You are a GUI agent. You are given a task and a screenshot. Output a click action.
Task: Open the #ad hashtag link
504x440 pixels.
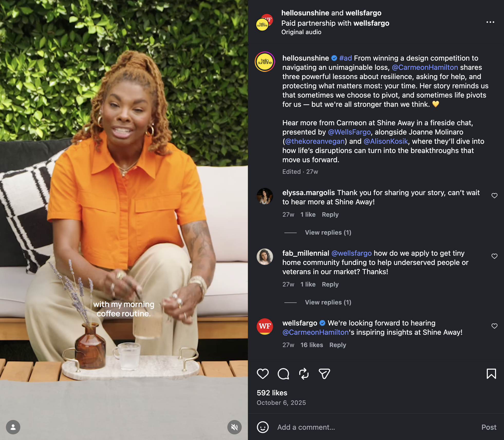(346, 58)
